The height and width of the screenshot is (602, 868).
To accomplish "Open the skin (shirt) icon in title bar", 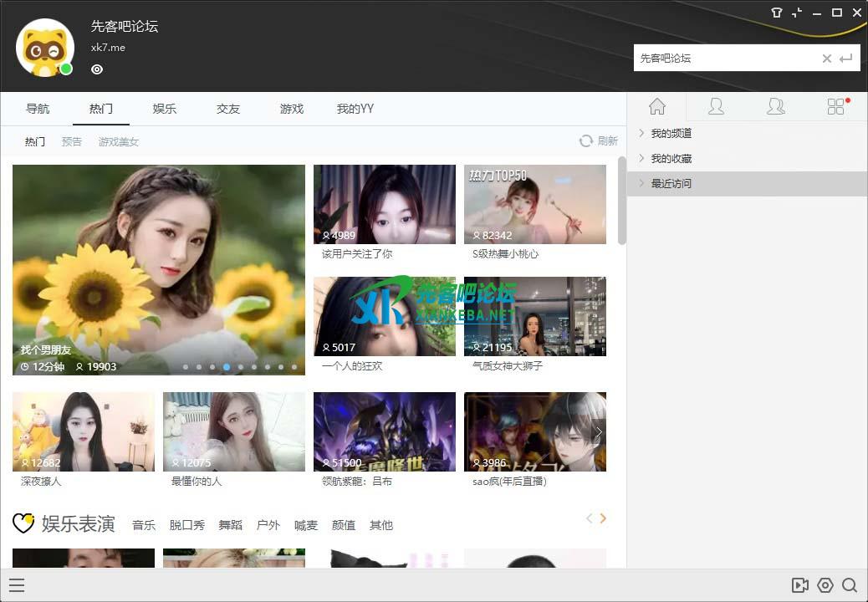I will (777, 13).
